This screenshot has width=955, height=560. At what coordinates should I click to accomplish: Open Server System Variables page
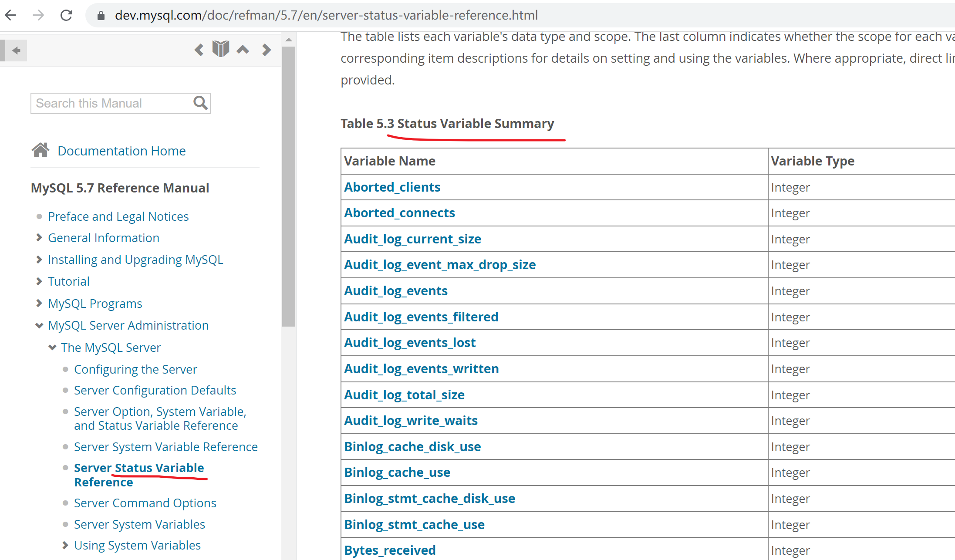coord(139,524)
